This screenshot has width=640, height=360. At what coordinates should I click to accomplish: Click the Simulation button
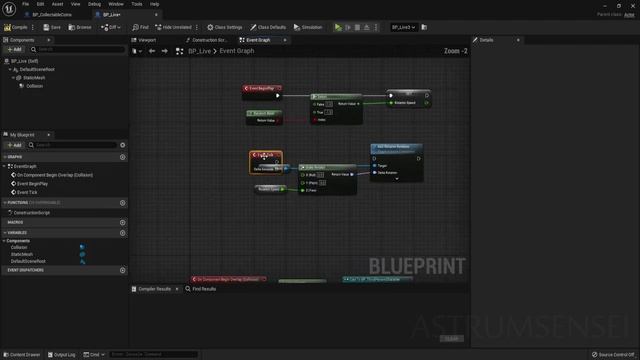[x=308, y=27]
